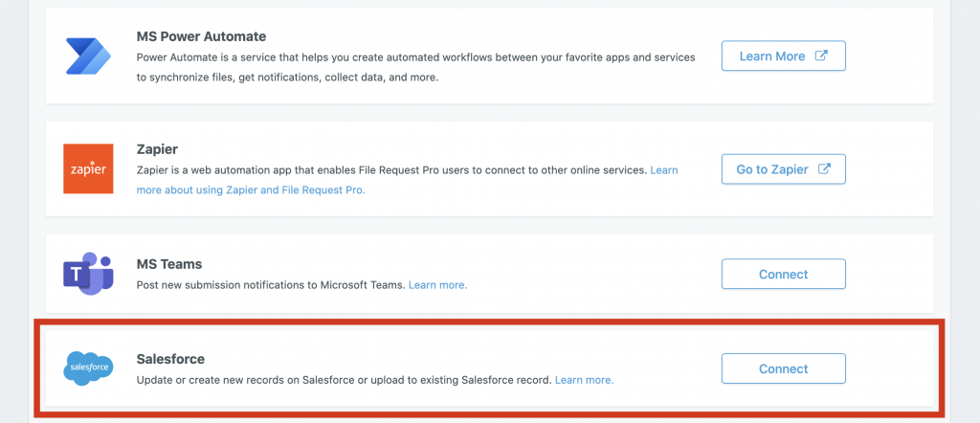This screenshot has width=980, height=423.
Task: Follow the Salesforce Learn more link
Action: point(585,379)
